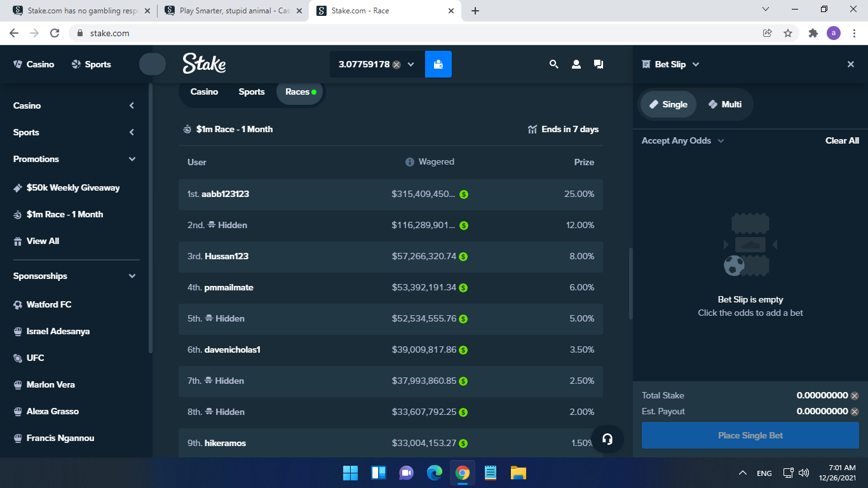Click currency icon in Hussan123 row
This screenshot has width=868, height=488.
pyautogui.click(x=463, y=257)
